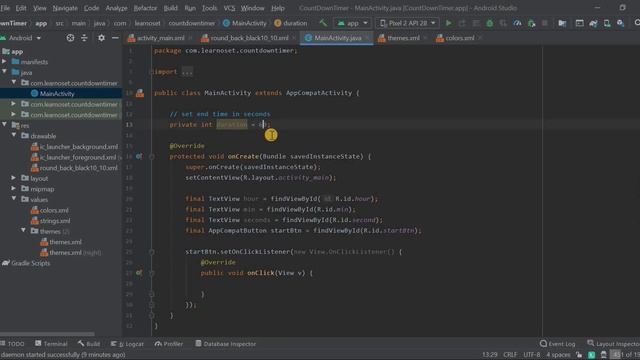Open project panel settings gear

pyautogui.click(x=101, y=38)
